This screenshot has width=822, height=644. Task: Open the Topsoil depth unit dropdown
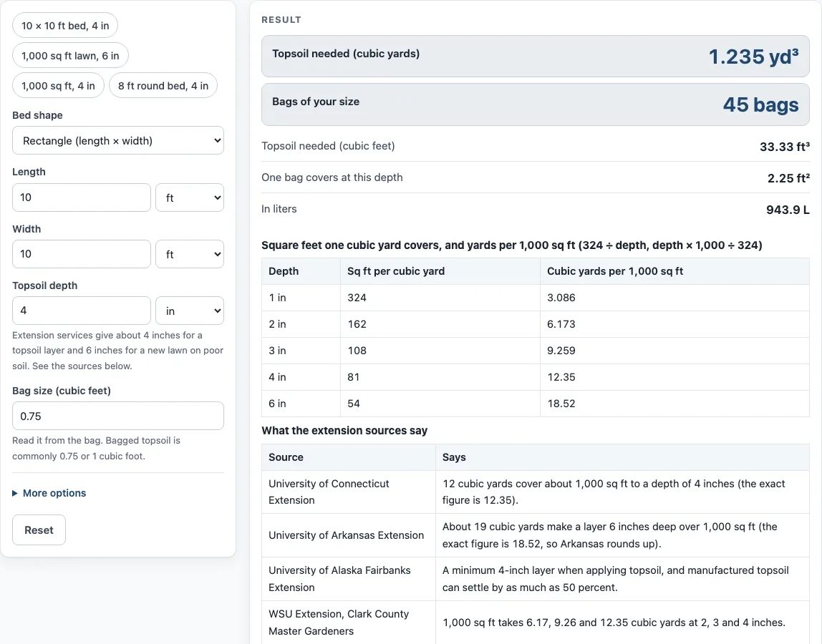[190, 311]
